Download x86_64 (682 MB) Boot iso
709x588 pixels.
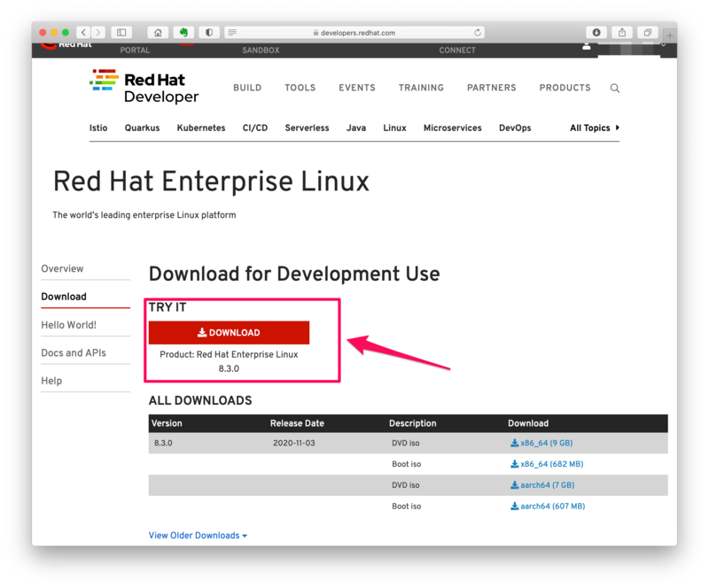click(x=547, y=464)
